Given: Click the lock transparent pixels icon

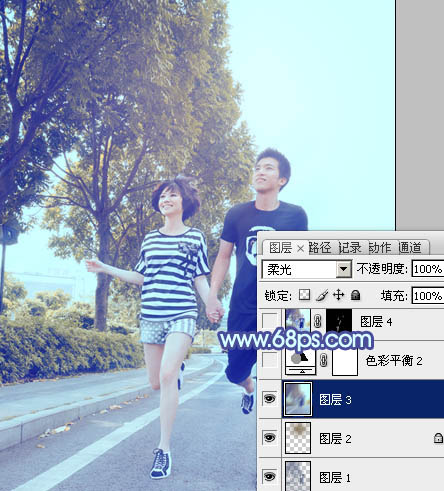Looking at the screenshot, I should (x=304, y=295).
